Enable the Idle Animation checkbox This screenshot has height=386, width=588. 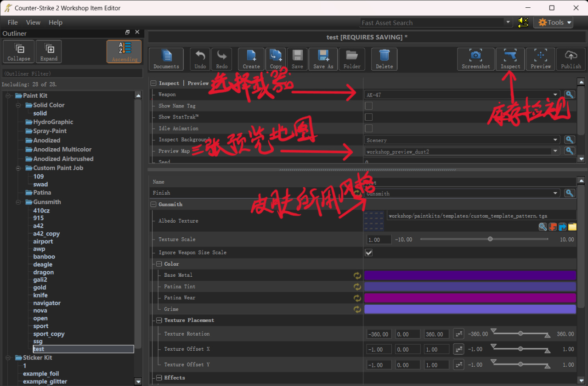368,129
